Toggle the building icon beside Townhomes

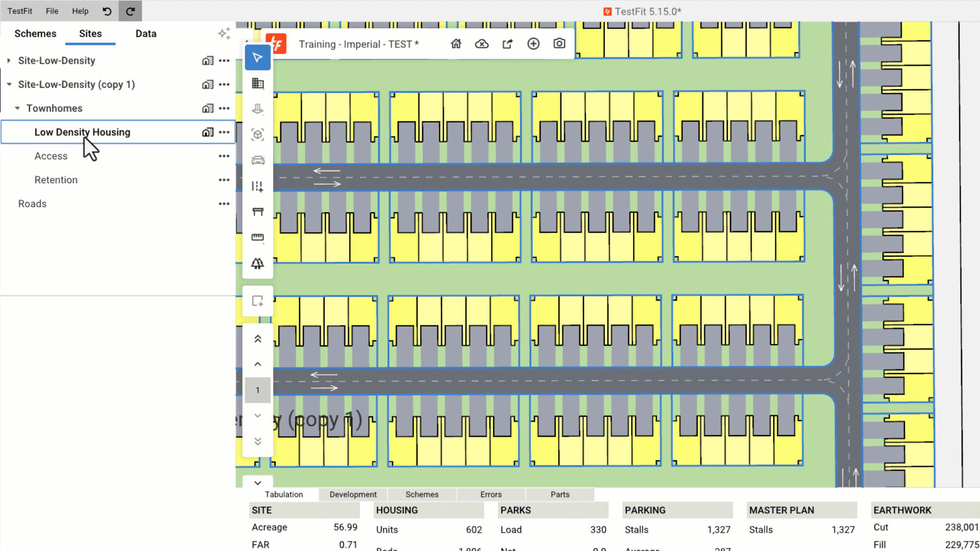207,108
